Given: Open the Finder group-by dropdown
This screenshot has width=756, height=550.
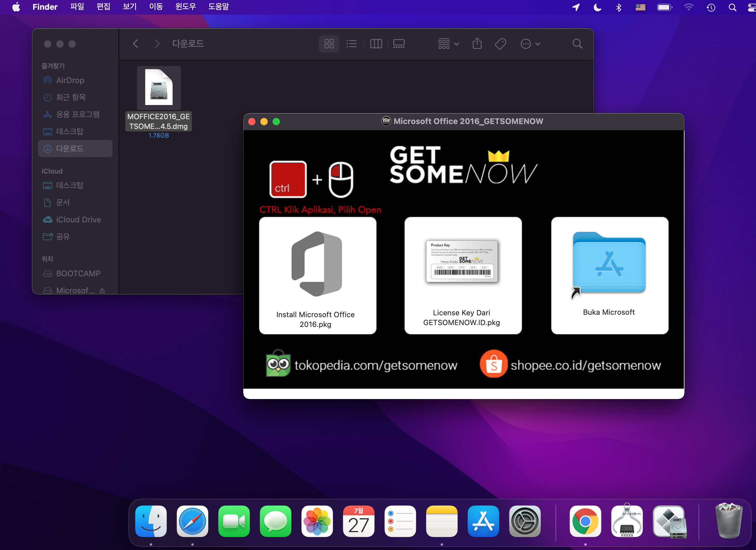Looking at the screenshot, I should (448, 44).
